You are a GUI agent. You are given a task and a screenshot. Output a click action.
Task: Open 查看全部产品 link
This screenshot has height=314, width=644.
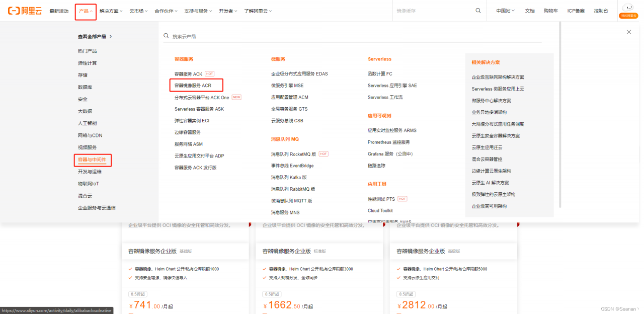tap(95, 37)
